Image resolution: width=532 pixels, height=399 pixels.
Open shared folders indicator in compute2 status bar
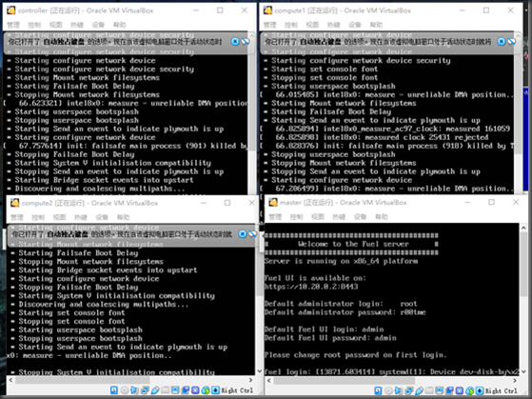tap(165, 390)
